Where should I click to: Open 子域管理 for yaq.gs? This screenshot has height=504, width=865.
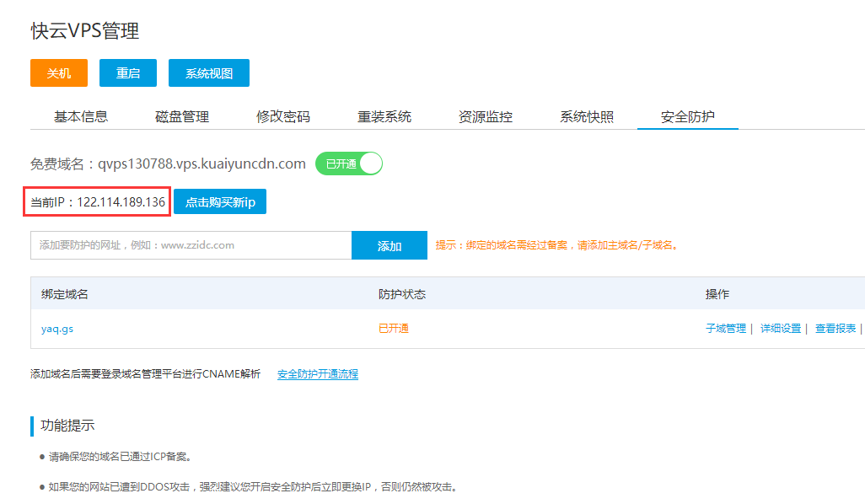pos(726,329)
